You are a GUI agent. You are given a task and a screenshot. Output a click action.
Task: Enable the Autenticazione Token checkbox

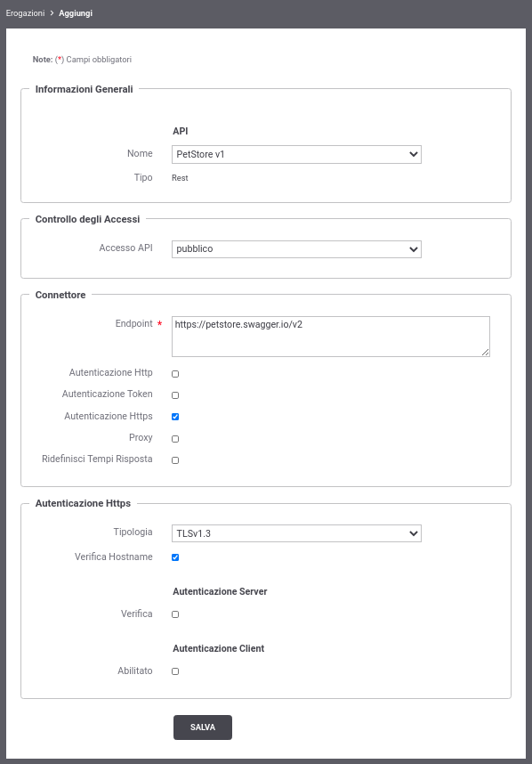point(175,395)
